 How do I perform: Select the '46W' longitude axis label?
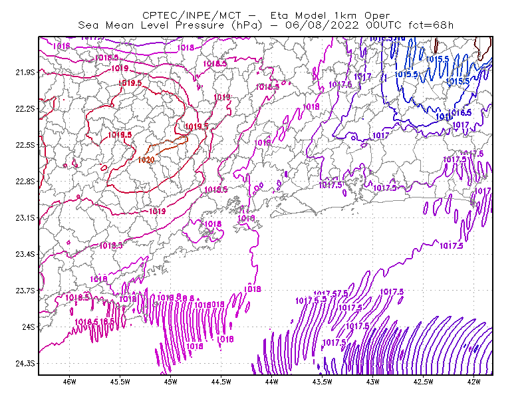(70, 382)
